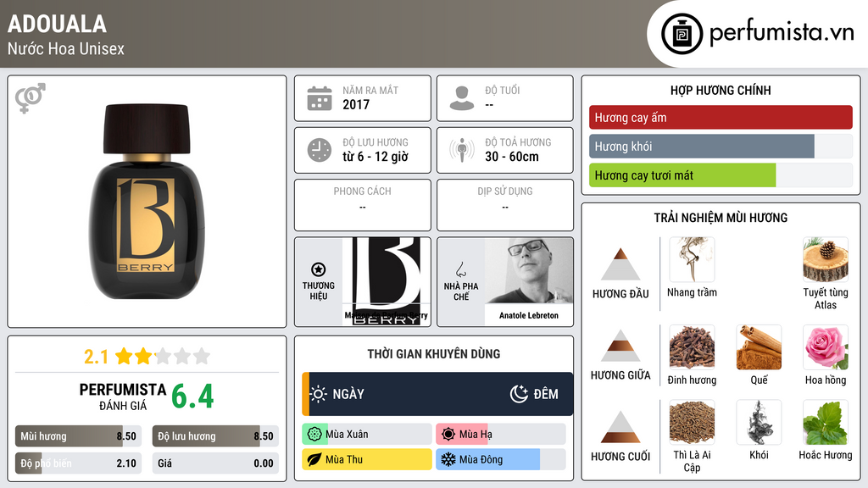Image resolution: width=868 pixels, height=488 pixels.
Task: Click the Hoa hồng rose image
Action: click(x=826, y=347)
